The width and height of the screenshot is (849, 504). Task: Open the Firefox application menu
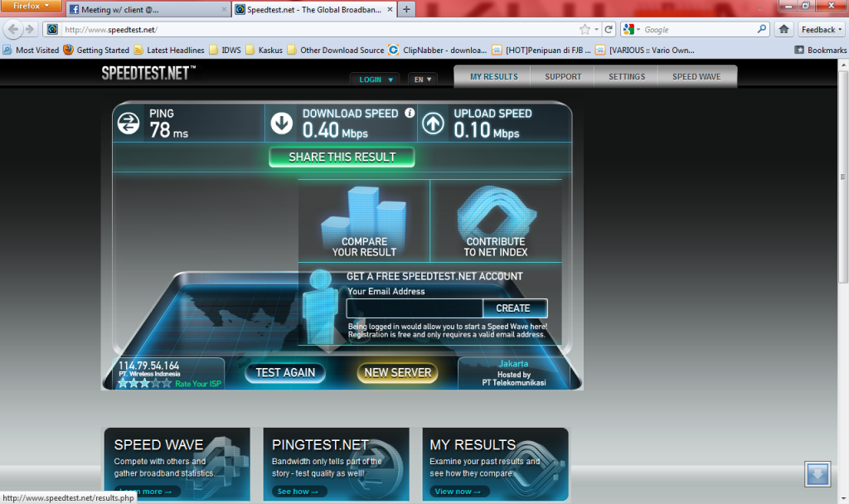tap(31, 6)
